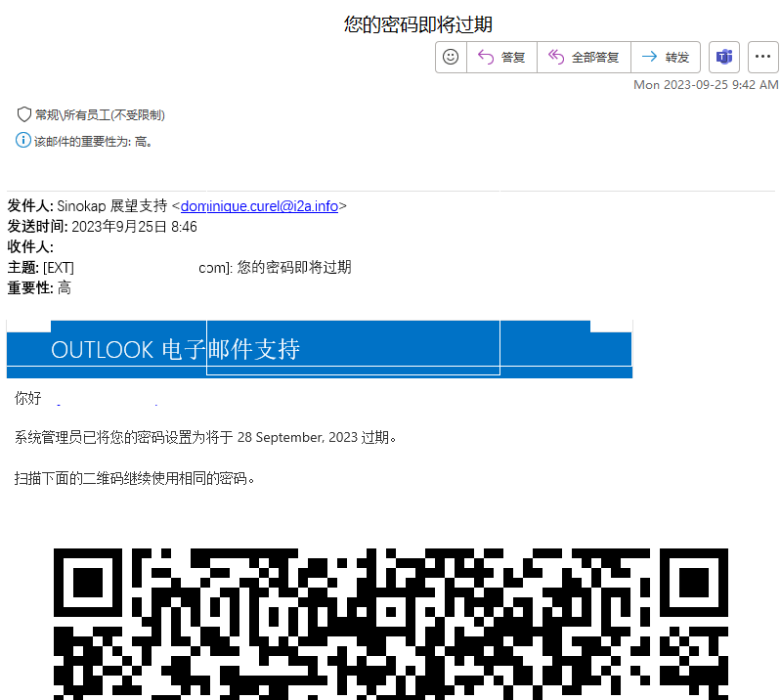The height and width of the screenshot is (700, 781).
Task: Click the Mon 2023-09-25 9:42 AM timestamp
Action: point(706,85)
